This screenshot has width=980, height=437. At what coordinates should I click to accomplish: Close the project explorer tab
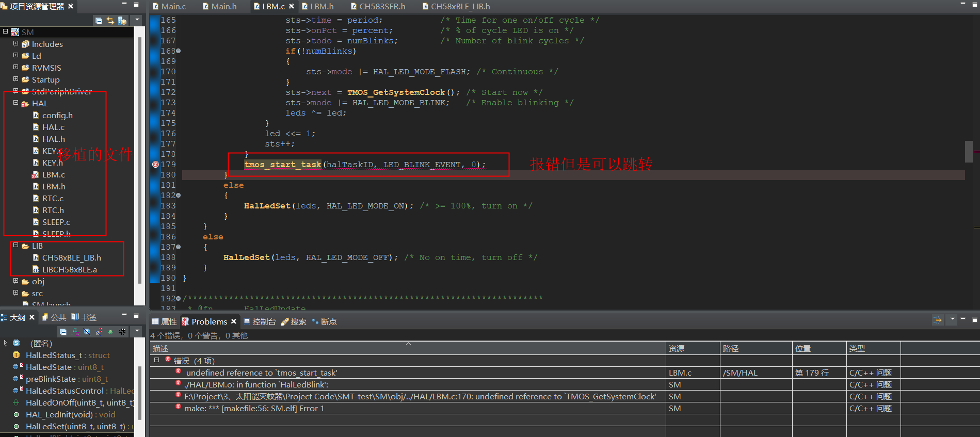coord(71,6)
